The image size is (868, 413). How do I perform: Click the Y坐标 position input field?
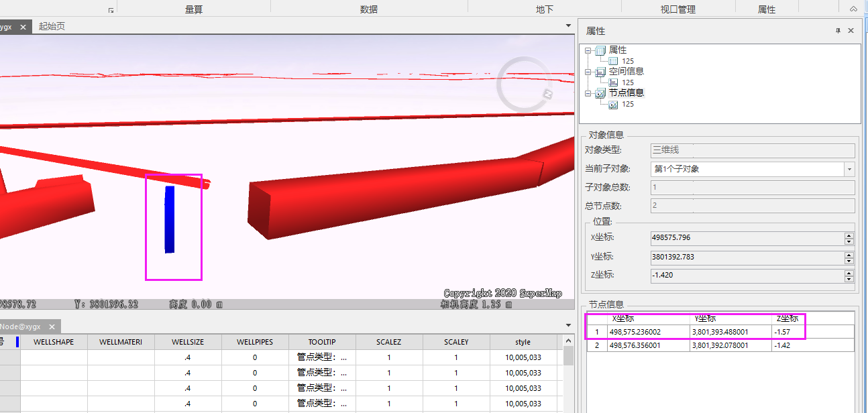[747, 257]
